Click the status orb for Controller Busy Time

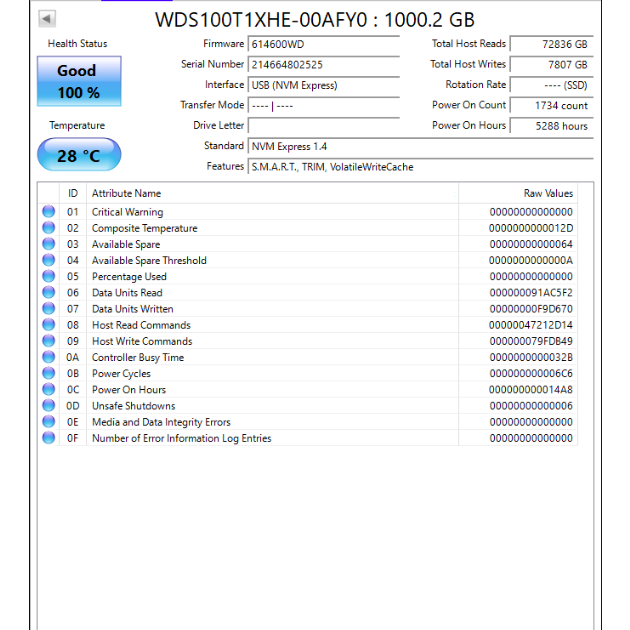tap(49, 357)
